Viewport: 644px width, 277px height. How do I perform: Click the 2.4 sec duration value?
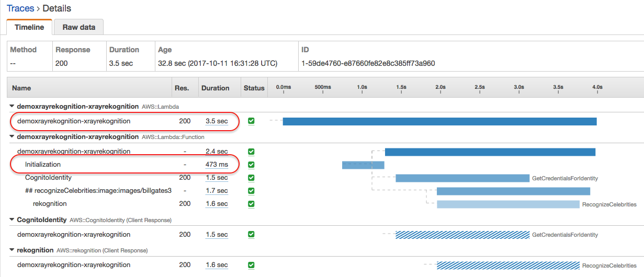[x=217, y=152]
